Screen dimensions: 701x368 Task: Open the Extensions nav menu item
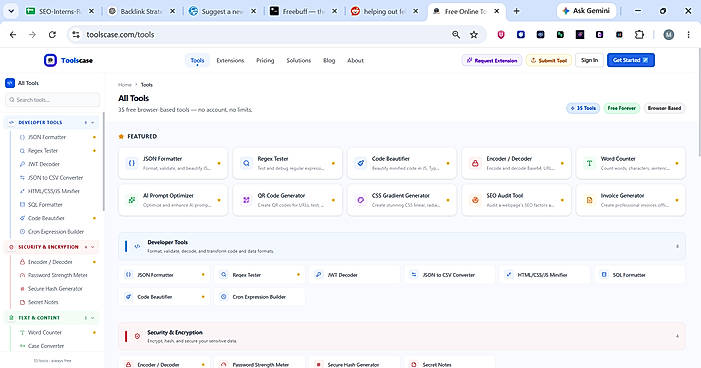point(230,60)
